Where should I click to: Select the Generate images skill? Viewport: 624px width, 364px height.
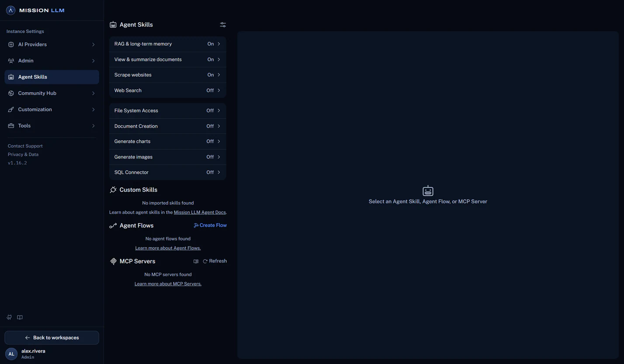click(x=167, y=157)
